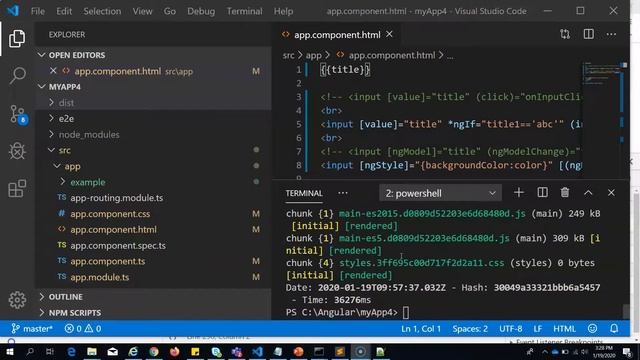Close the app.component.html editor tab
The height and width of the screenshot is (360, 640).
(389, 35)
